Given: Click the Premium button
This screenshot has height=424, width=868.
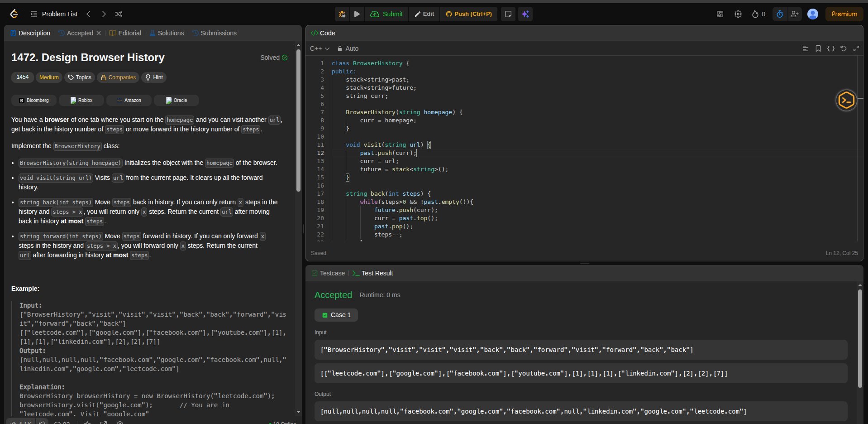Looking at the screenshot, I should (x=844, y=14).
